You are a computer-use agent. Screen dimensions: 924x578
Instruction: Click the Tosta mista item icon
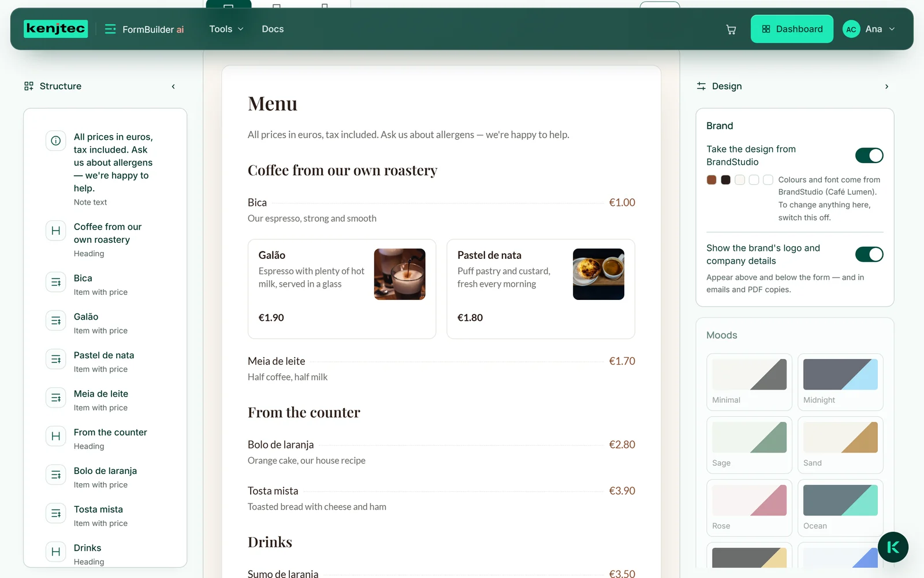[x=56, y=513]
